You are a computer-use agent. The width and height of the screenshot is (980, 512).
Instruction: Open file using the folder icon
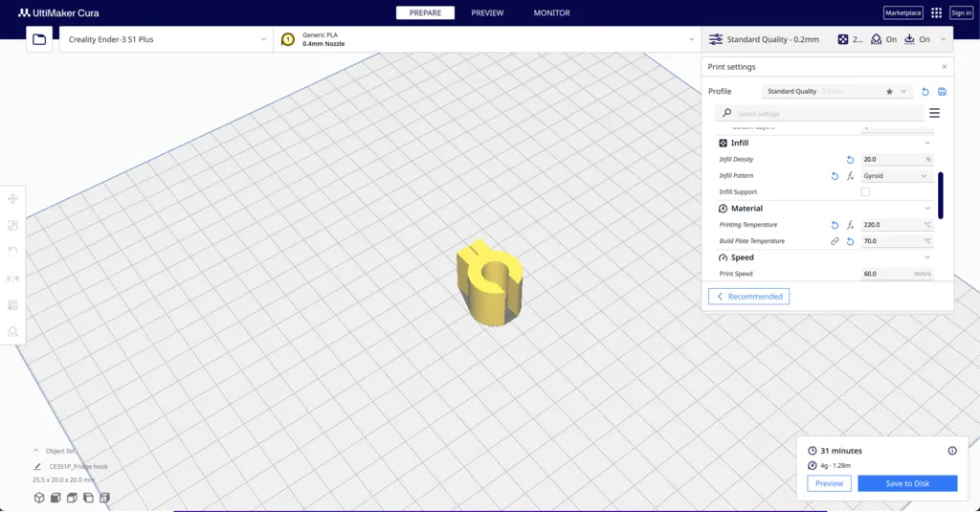pos(39,39)
